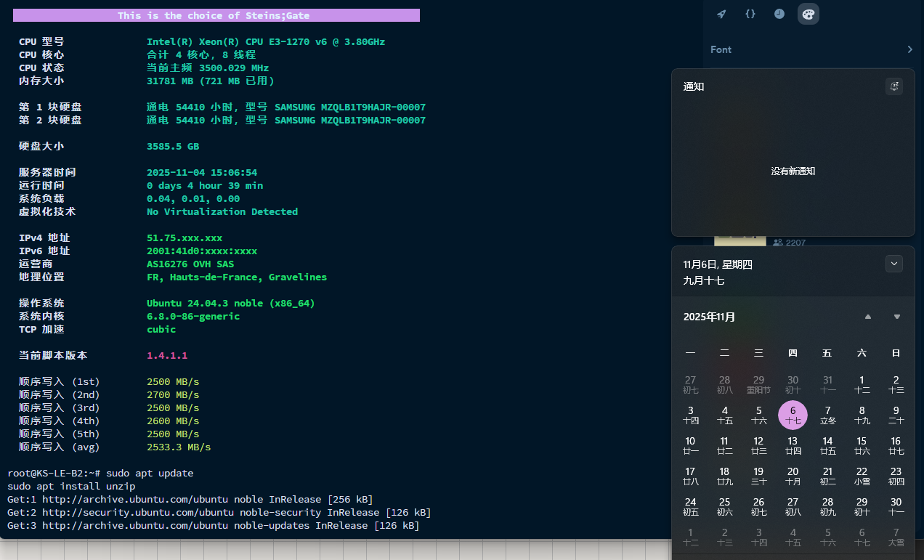Collapse the calendar with chevron button
This screenshot has height=560, width=924.
894,264
